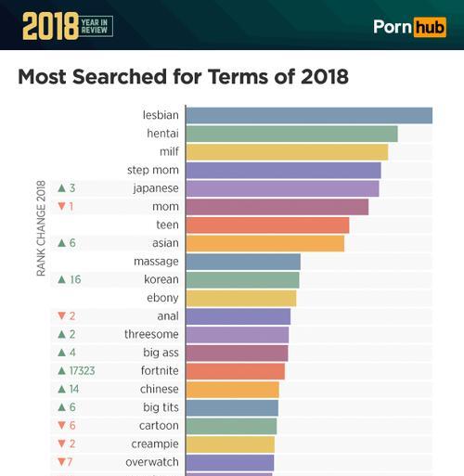The image size is (464, 476).
Task: Click the chinese term label
Action: 160,389
